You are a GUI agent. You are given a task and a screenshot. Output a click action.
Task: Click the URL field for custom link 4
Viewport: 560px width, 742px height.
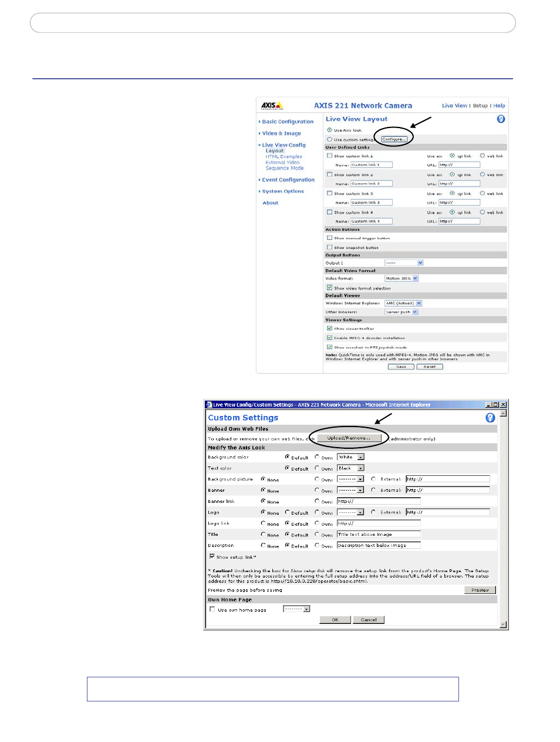460,221
